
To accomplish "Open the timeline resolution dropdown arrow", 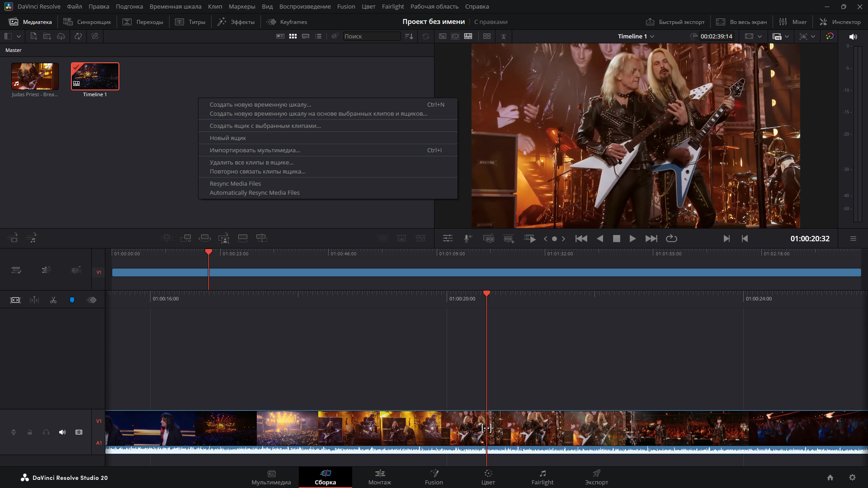I will point(759,36).
